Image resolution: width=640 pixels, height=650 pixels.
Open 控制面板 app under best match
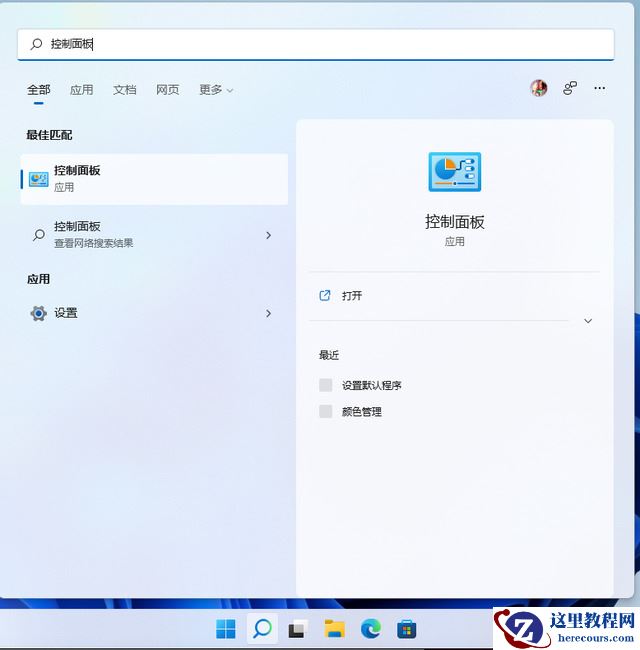[154, 179]
